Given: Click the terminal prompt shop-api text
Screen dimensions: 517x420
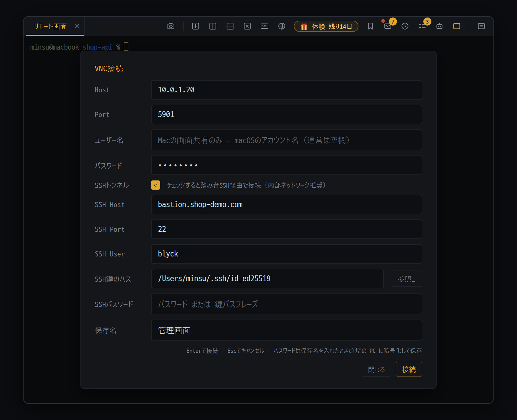Looking at the screenshot, I should pyautogui.click(x=97, y=47).
